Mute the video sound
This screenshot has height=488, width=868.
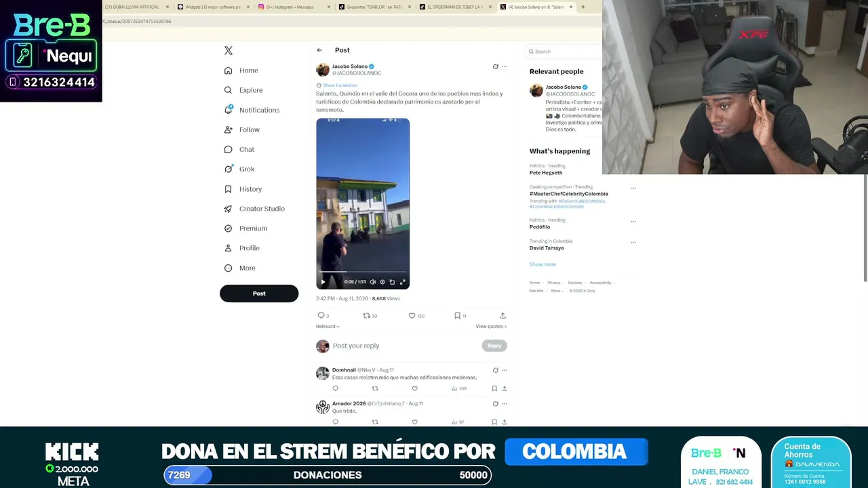372,282
